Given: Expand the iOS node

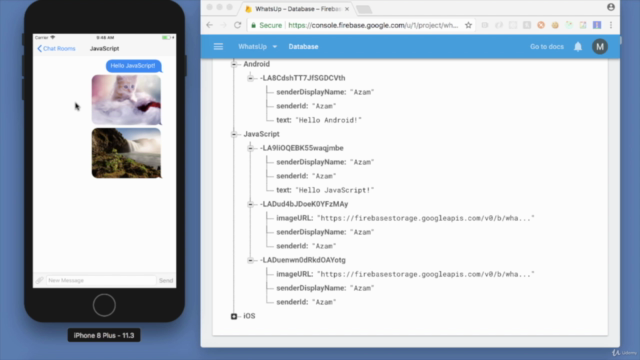Looking at the screenshot, I should click(x=234, y=316).
